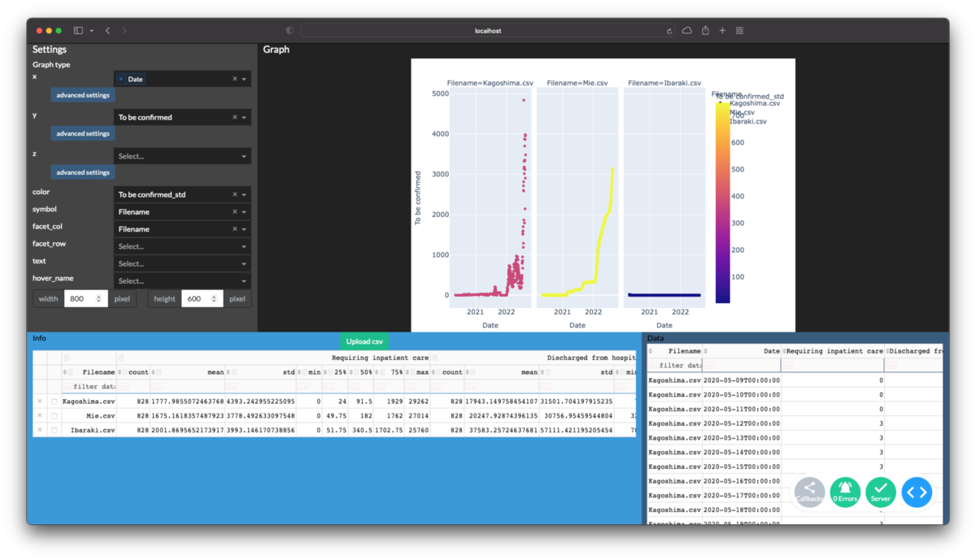Click the plot color scale bar

click(722, 202)
